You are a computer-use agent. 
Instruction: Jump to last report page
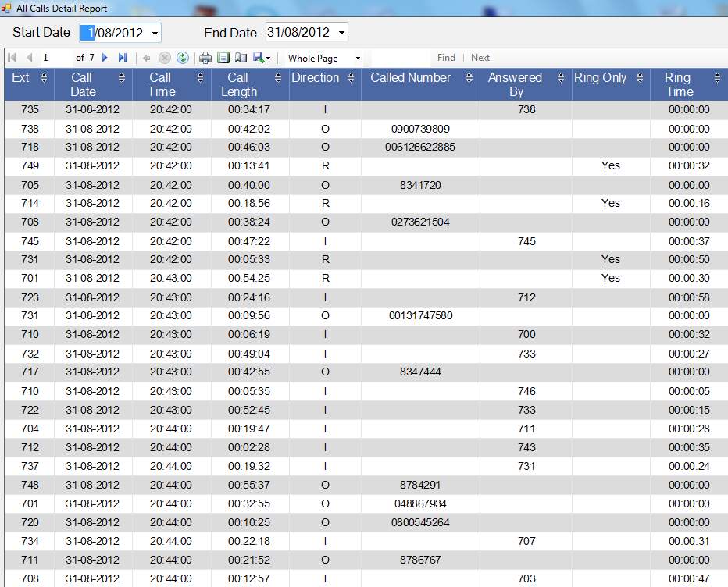[122, 58]
